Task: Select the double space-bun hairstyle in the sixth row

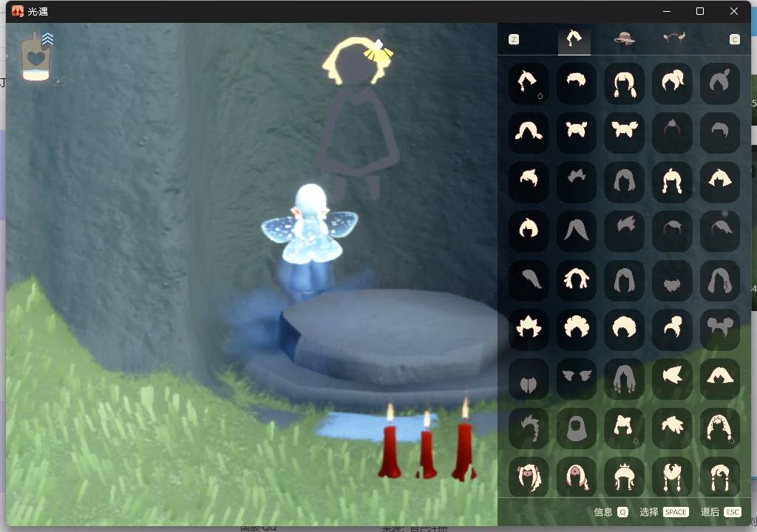Action: coord(720,330)
